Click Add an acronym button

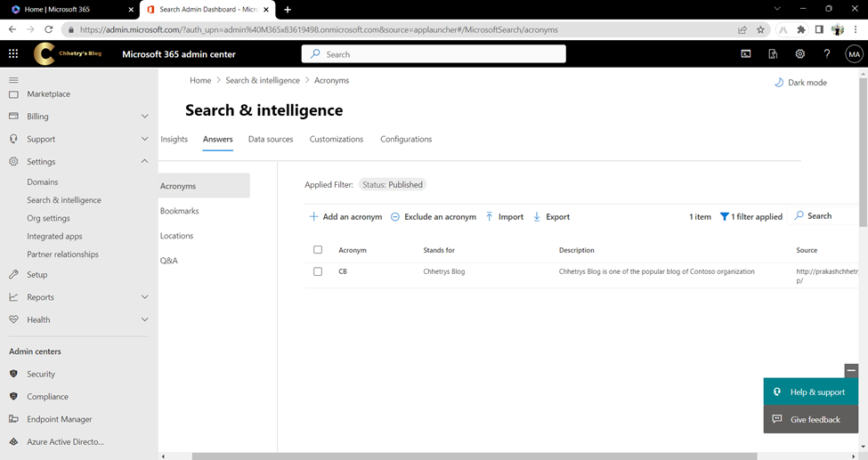click(345, 216)
